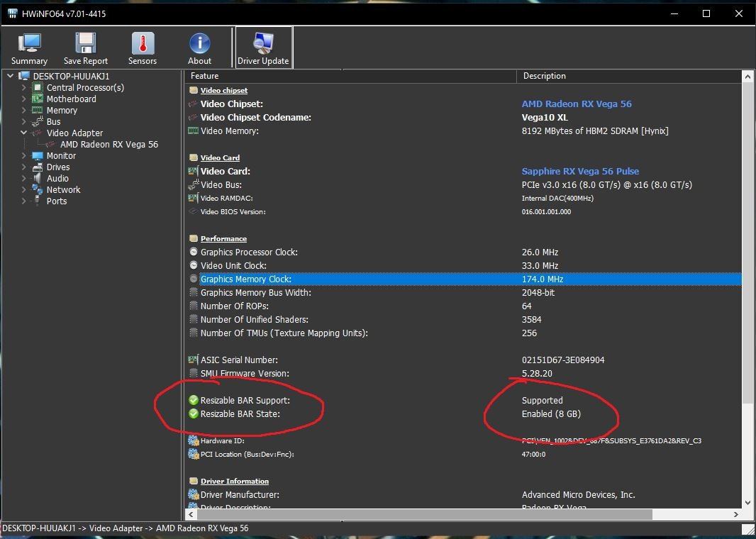Click the Monitor tree icon

click(38, 156)
